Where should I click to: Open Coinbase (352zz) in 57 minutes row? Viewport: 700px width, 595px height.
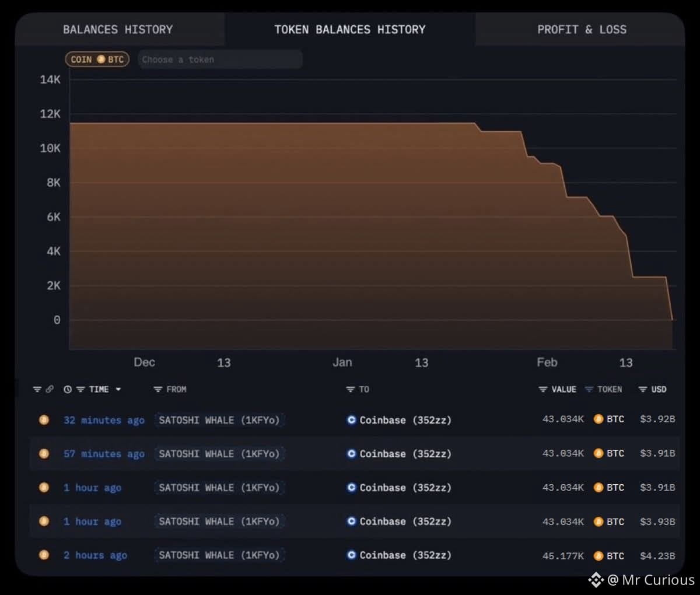pyautogui.click(x=405, y=454)
